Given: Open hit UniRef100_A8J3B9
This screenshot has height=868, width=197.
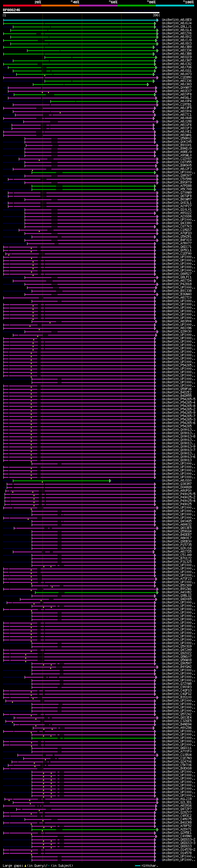Looking at the screenshot, I should (177, 47).
